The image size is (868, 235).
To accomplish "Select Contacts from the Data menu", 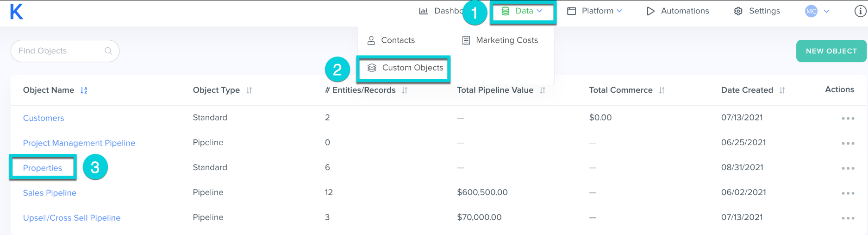I will pyautogui.click(x=391, y=40).
